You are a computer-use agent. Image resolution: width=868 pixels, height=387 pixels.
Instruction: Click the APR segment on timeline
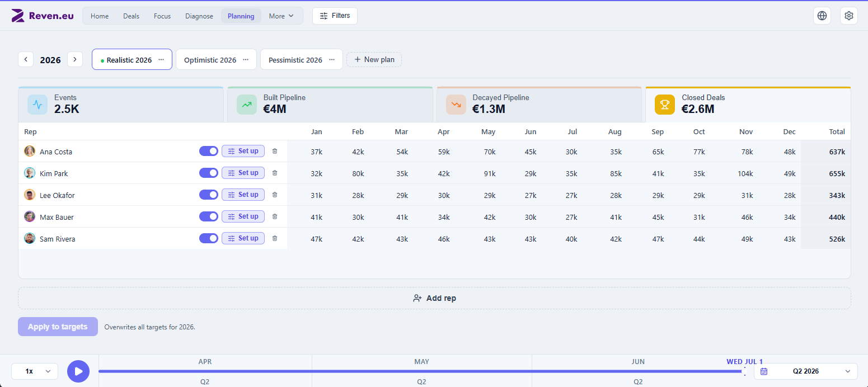(x=205, y=362)
